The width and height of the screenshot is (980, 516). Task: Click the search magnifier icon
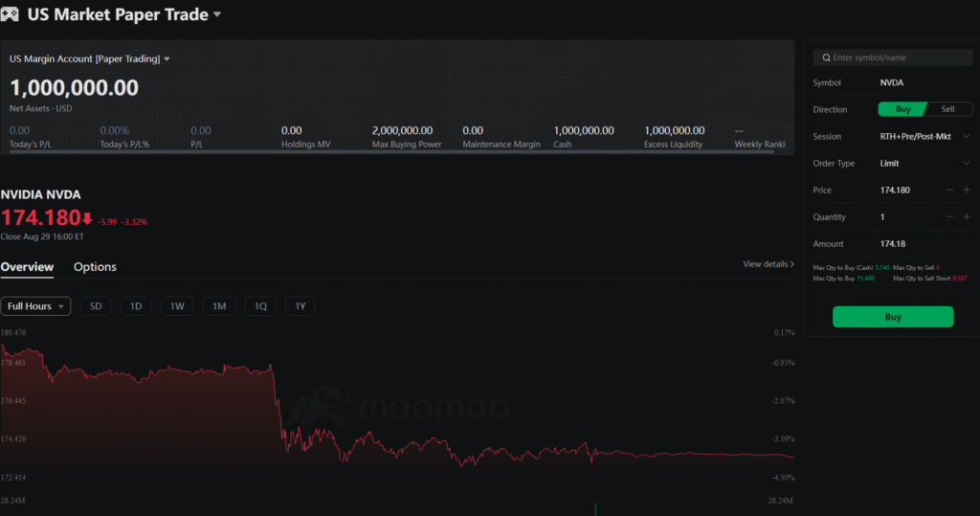(826, 57)
